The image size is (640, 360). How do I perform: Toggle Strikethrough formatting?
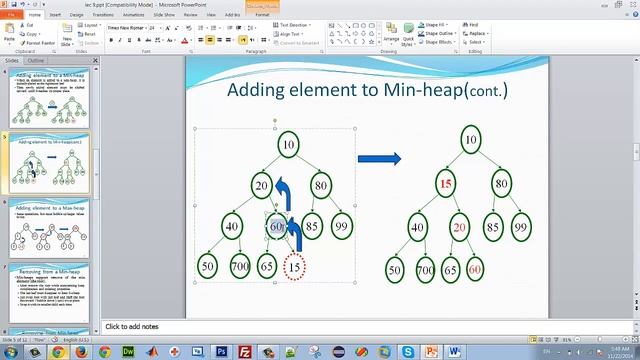(148, 40)
